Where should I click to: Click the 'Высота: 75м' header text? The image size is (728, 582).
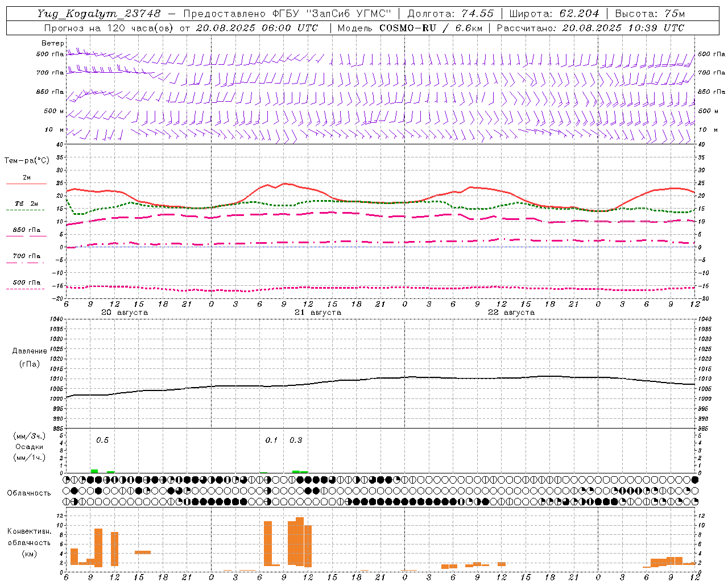[x=650, y=14]
